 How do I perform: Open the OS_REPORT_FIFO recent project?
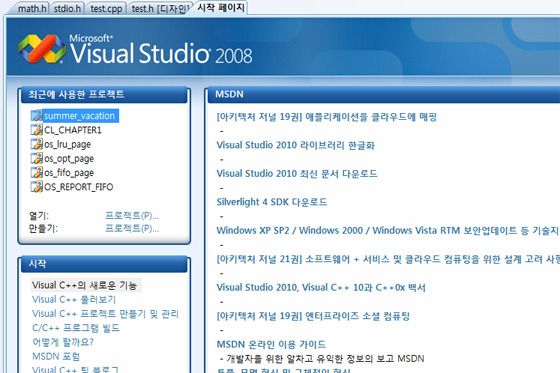coord(79,187)
